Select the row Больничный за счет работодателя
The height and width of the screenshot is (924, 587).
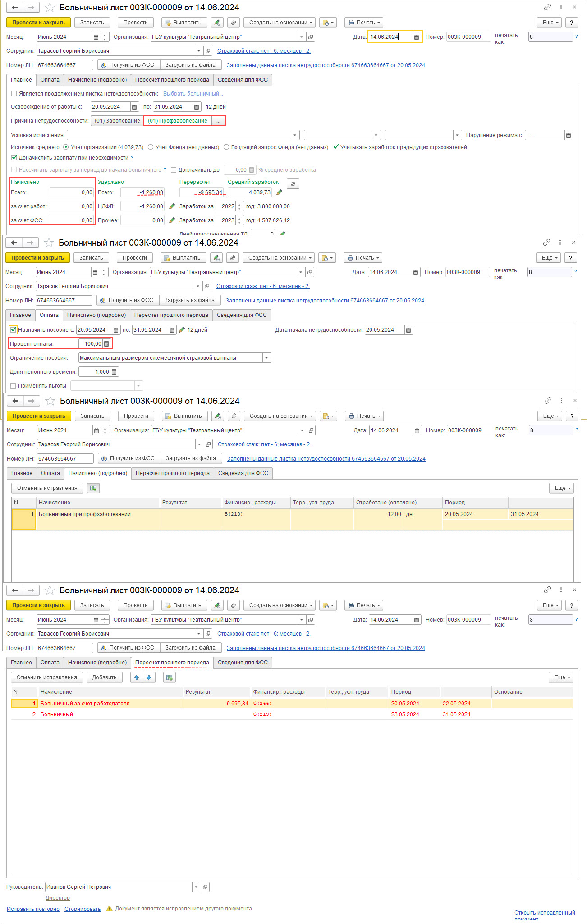point(292,704)
